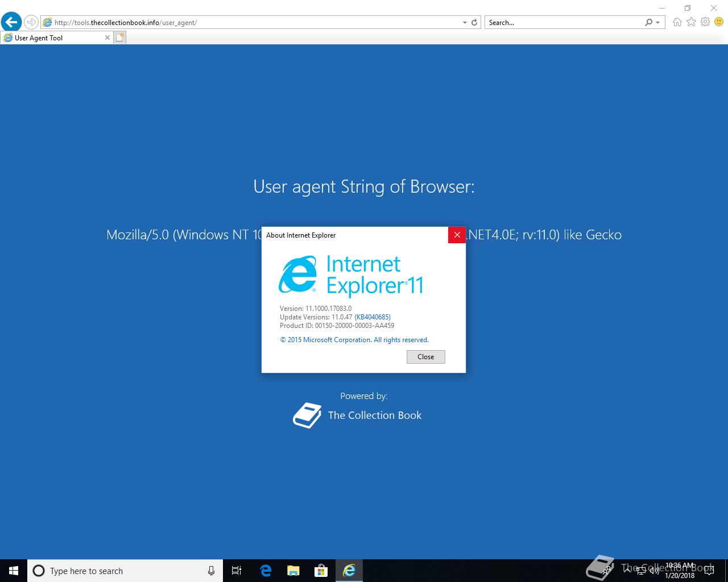Close the About Internet Explorer dialog with X

tap(457, 235)
